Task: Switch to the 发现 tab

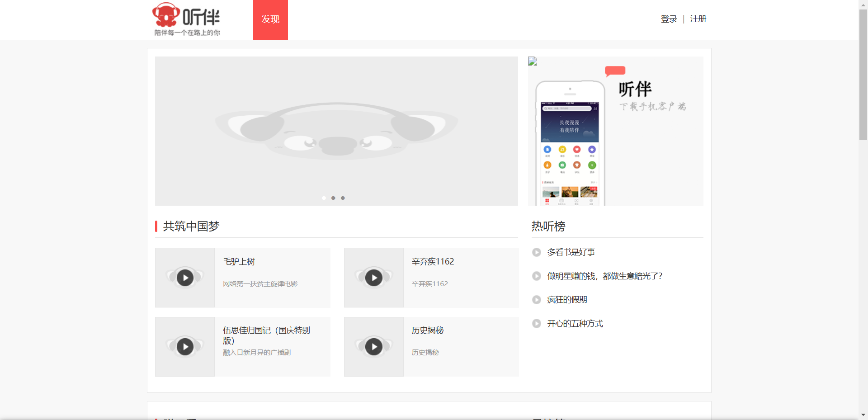Action: (x=270, y=19)
